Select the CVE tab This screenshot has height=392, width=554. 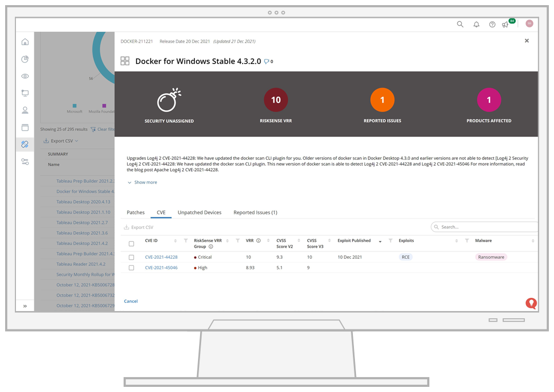pyautogui.click(x=161, y=213)
